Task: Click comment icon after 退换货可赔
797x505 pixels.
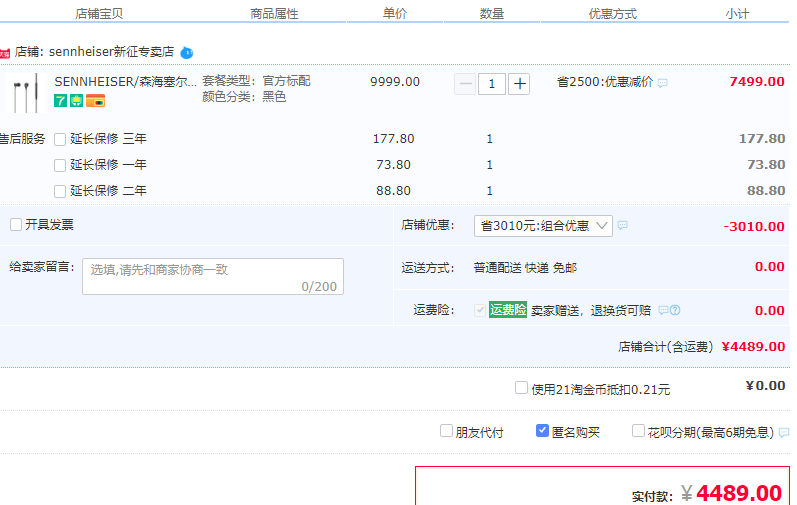Action: 663,310
